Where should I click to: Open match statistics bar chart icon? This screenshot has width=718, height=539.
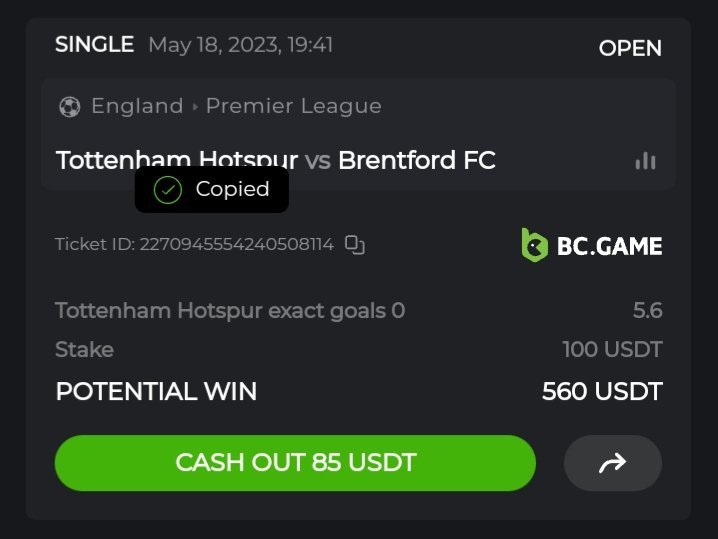tap(645, 161)
